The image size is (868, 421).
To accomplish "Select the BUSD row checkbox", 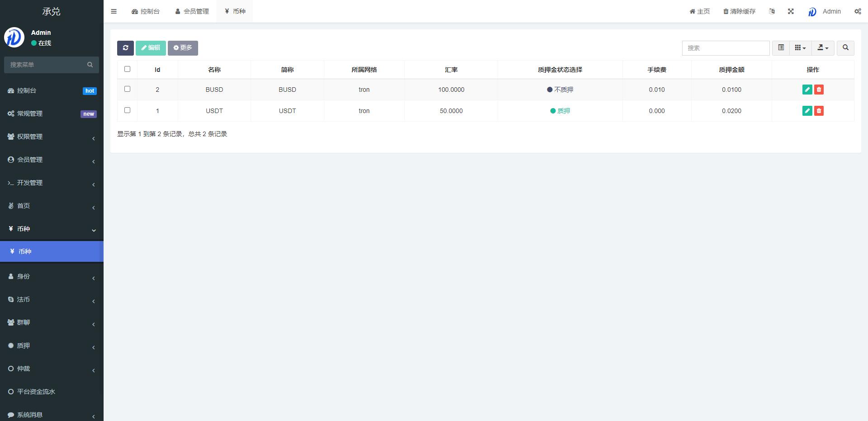I will [x=127, y=89].
